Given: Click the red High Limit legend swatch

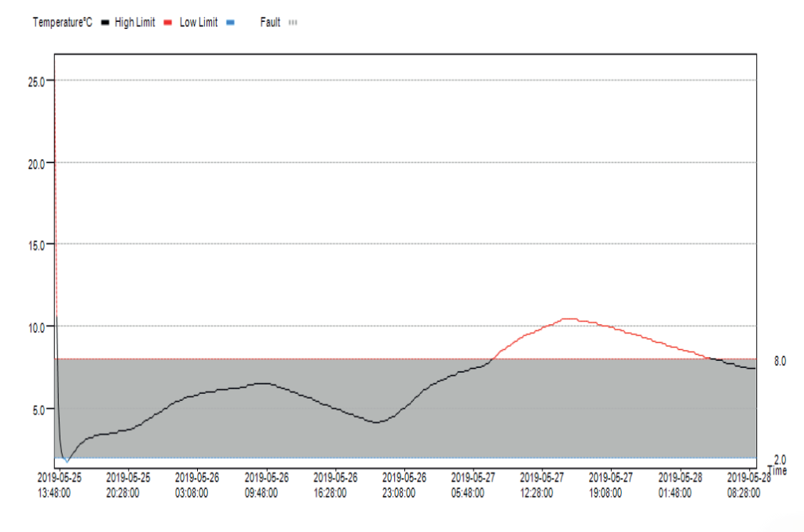Looking at the screenshot, I should [x=168, y=23].
